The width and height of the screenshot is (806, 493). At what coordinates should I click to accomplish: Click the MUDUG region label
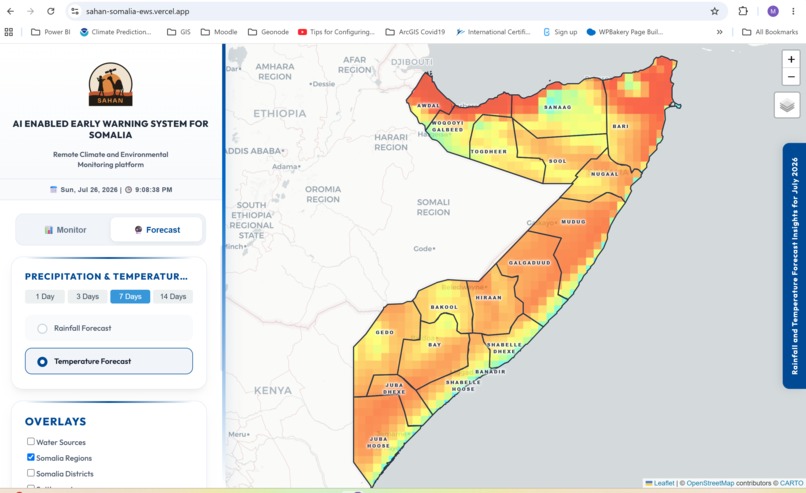(x=573, y=222)
